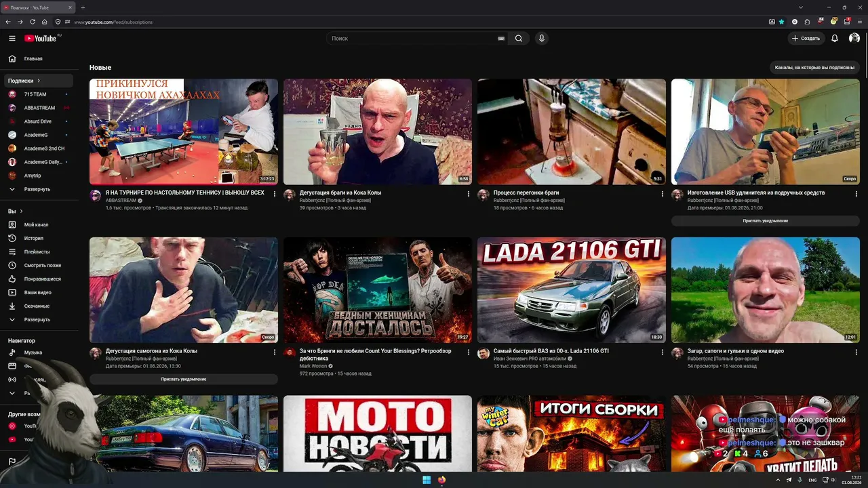The height and width of the screenshot is (488, 868).
Task: Reload the page
Action: point(33,22)
